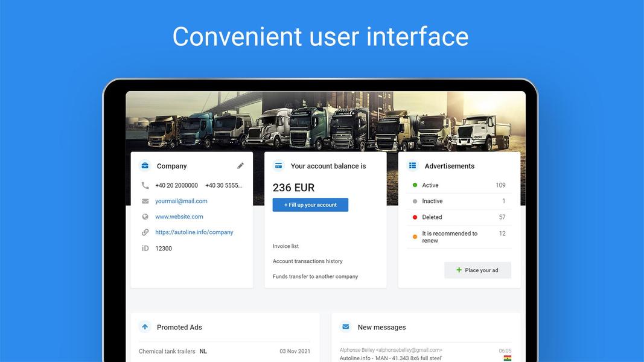Click the flag icon in Alphonse Belley message
This screenshot has height=362, width=644.
click(508, 358)
